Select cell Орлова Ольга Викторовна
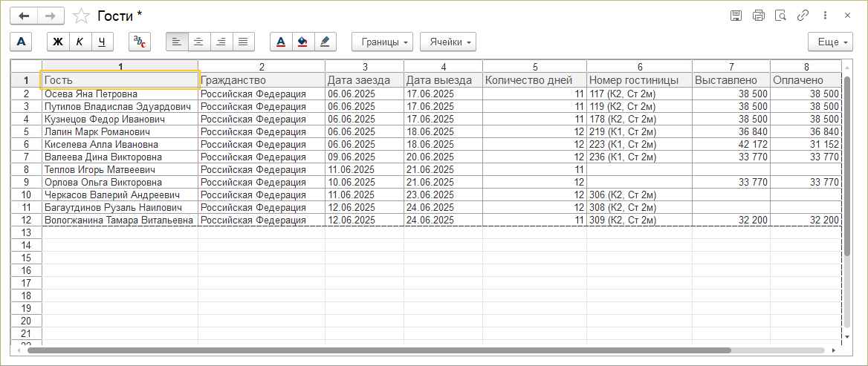 [x=120, y=182]
